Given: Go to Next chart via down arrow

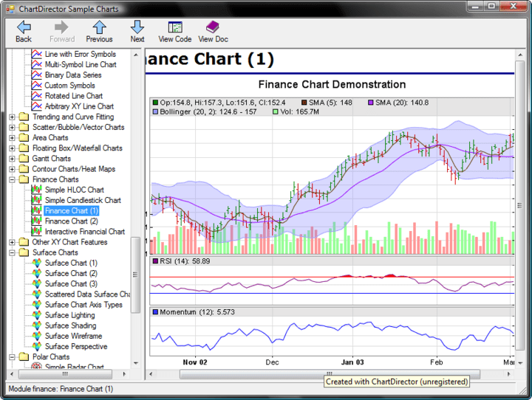Looking at the screenshot, I should pyautogui.click(x=137, y=27).
